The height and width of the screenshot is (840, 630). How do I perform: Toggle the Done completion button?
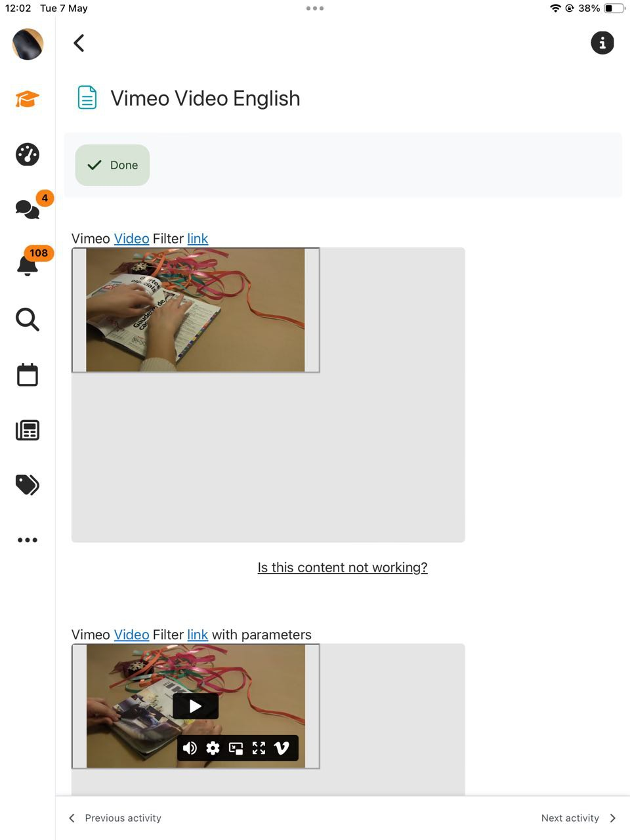[x=112, y=165]
